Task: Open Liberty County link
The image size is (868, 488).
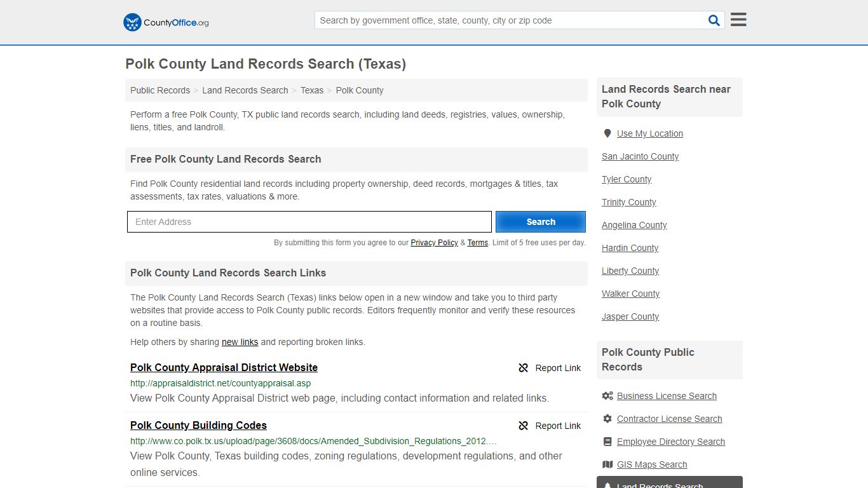Action: [x=630, y=271]
